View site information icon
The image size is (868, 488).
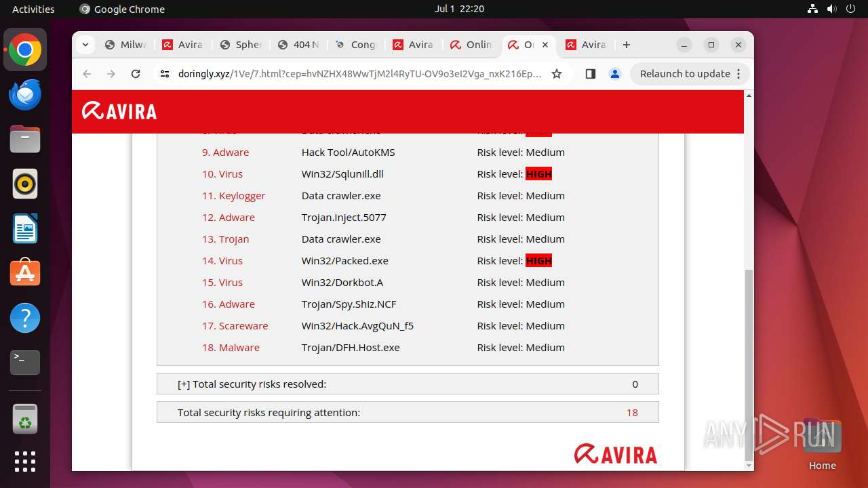tap(165, 74)
